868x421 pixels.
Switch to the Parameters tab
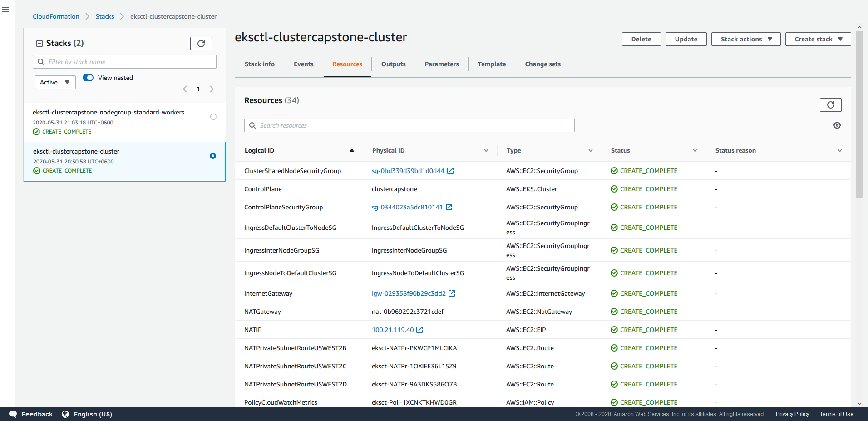pos(442,64)
